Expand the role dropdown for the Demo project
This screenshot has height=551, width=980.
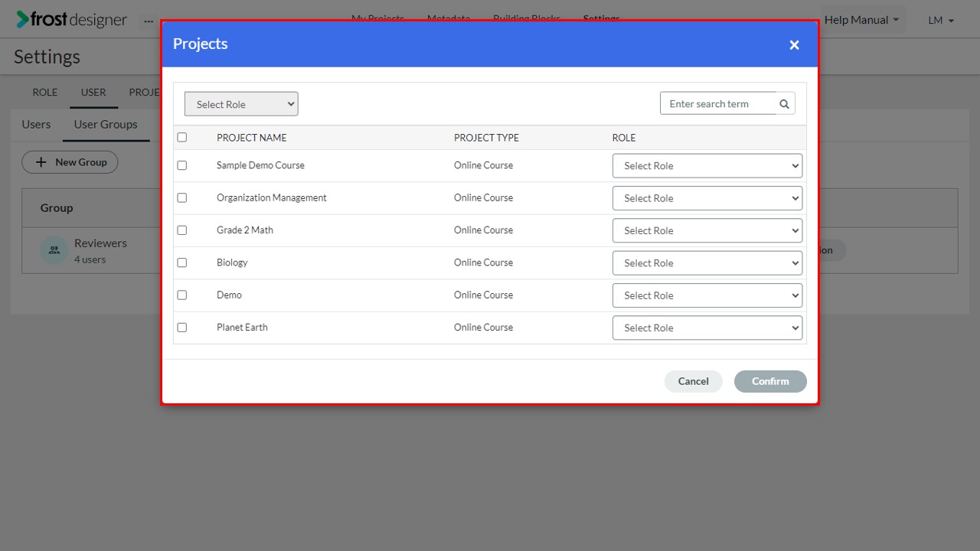click(x=707, y=295)
